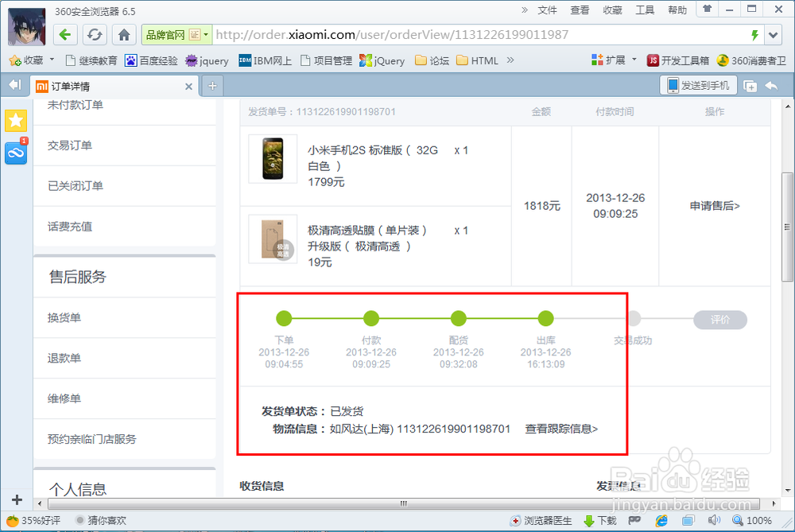Screen dimensions: 795x532
Task: Open the 项目管理 bookmark
Action: (327, 61)
